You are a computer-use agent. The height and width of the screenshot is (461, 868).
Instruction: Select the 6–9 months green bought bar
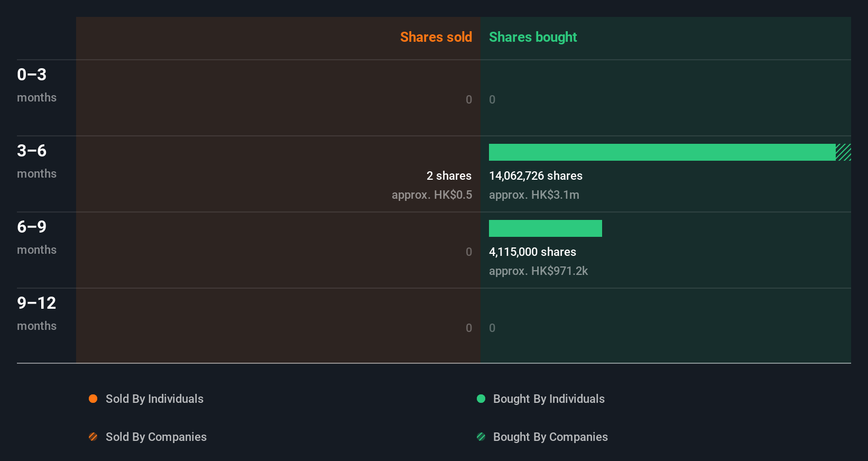click(x=546, y=228)
